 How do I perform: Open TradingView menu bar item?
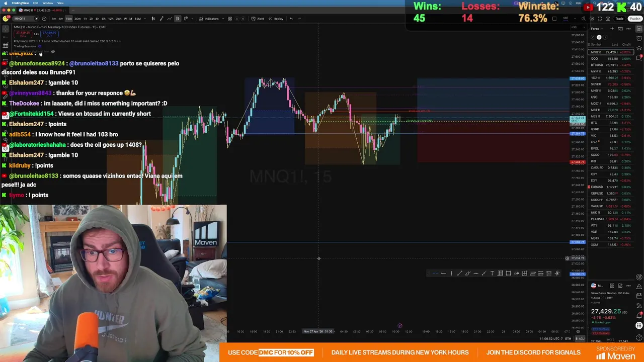tap(20, 3)
